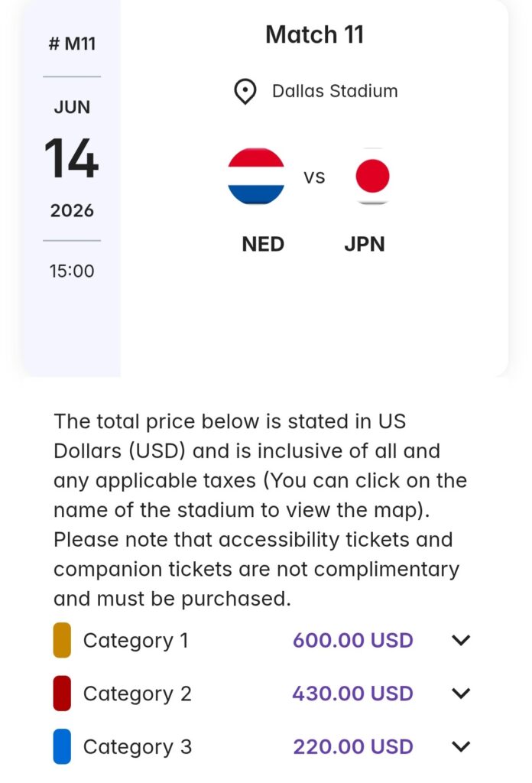
Task: Expand Category 2 chevron
Action: point(461,694)
